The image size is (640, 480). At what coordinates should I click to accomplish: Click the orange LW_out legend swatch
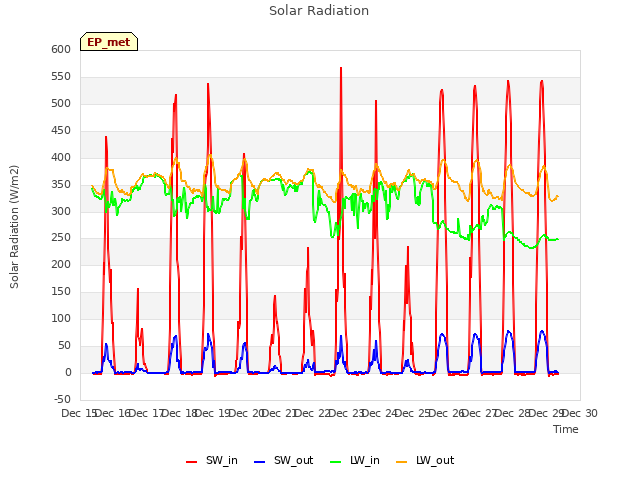402,462
